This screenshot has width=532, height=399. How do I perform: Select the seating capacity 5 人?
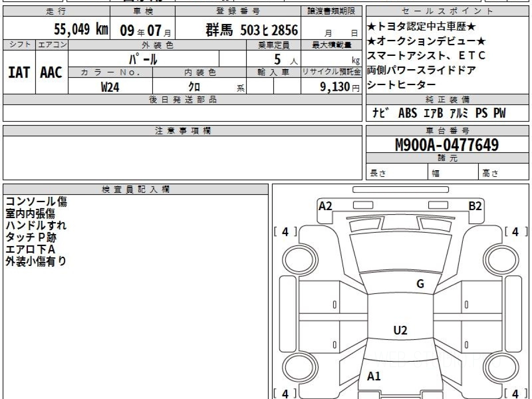click(286, 59)
